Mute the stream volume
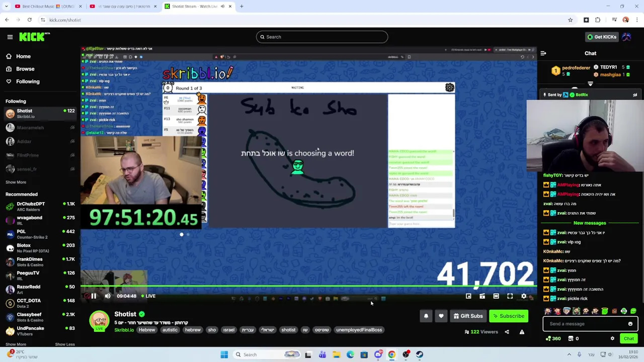This screenshot has height=362, width=644. [108, 296]
